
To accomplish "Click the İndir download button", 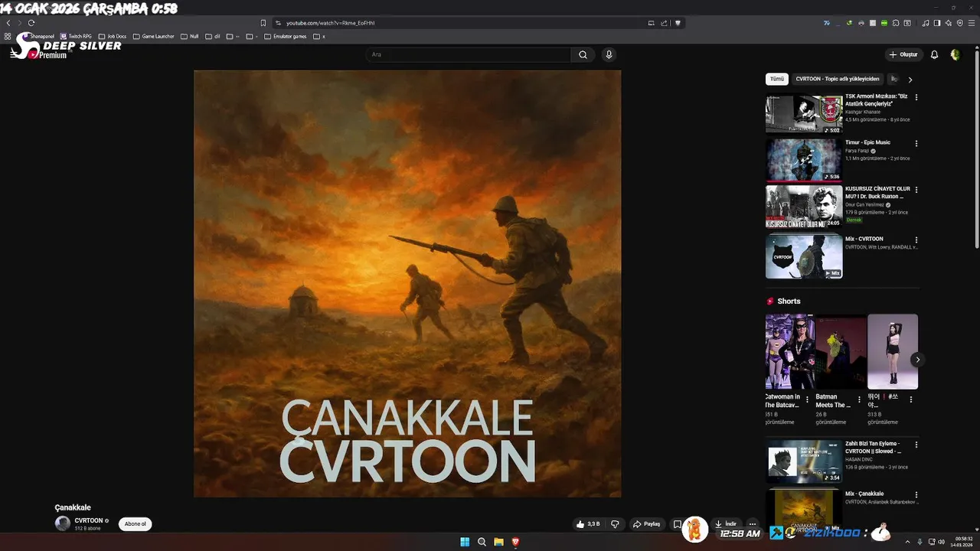I will tap(726, 524).
